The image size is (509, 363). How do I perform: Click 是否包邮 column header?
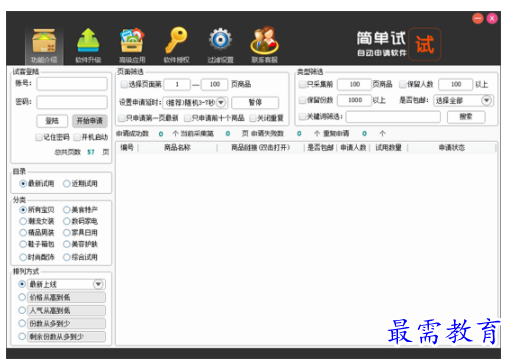320,148
